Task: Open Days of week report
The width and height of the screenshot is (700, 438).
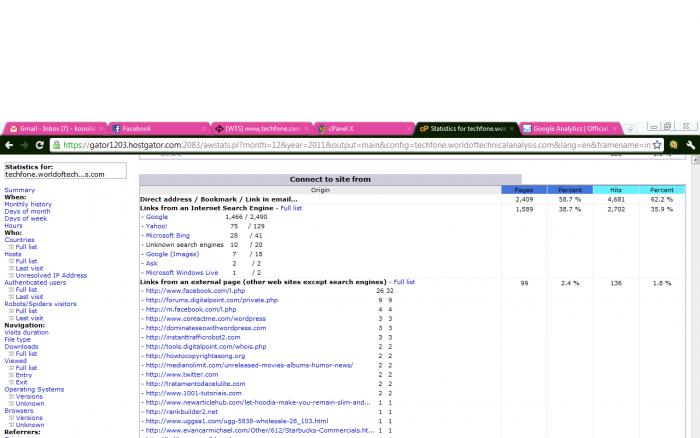Action: 26,218
